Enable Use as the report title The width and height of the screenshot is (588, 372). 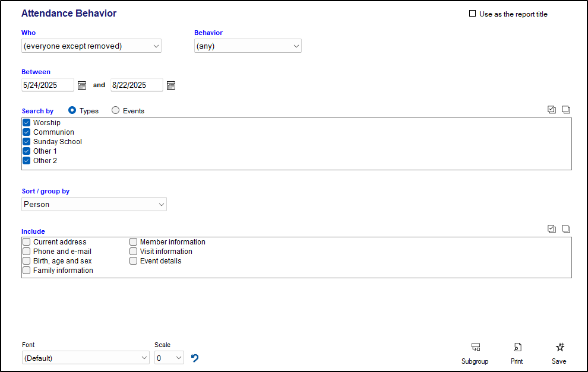pyautogui.click(x=473, y=14)
